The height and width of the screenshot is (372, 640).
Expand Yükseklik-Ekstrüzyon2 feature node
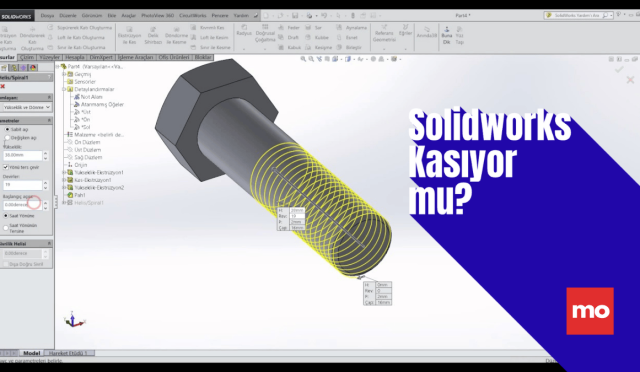pos(64,188)
